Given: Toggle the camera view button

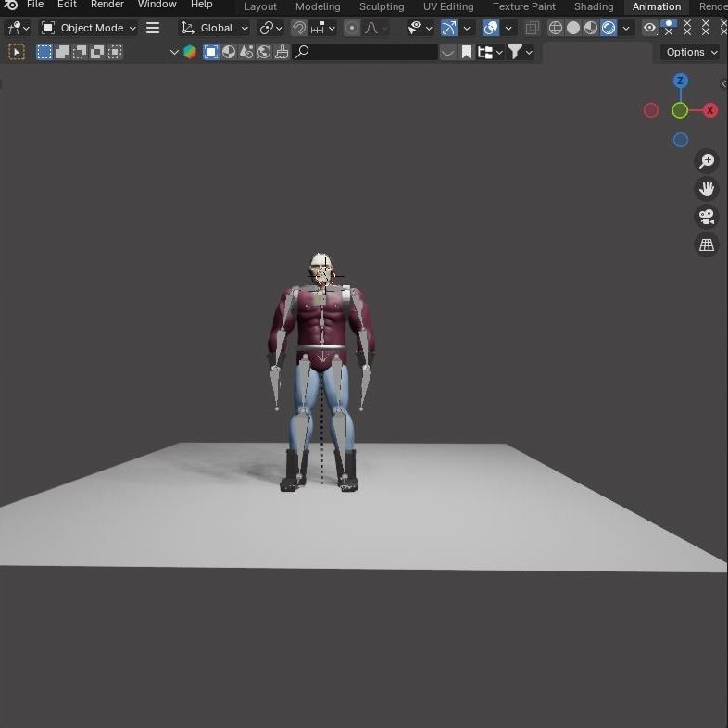Looking at the screenshot, I should coord(707,217).
